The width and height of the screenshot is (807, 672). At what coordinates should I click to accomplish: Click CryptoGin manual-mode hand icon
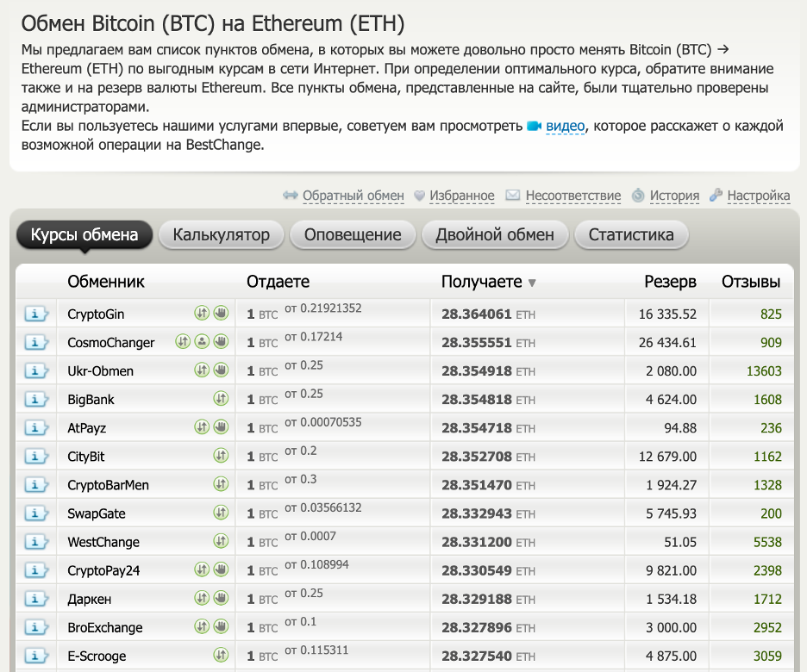click(x=221, y=313)
